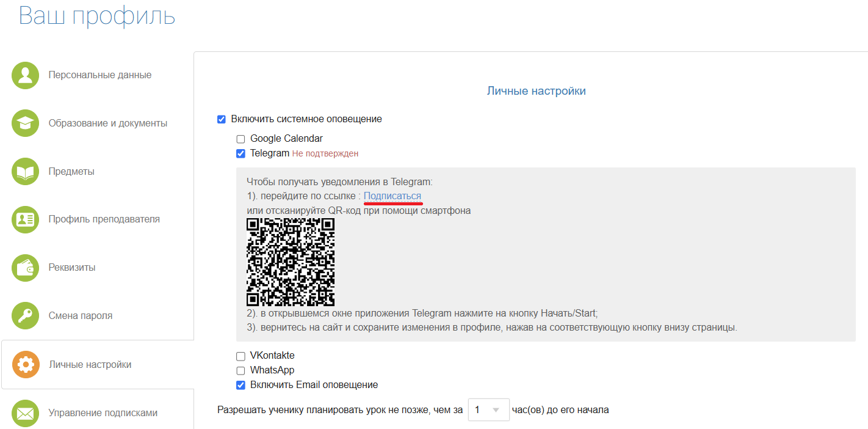Screen dimensions: 868x429
Task: Click the step 2 Начать/Start instruction
Action: point(422,313)
